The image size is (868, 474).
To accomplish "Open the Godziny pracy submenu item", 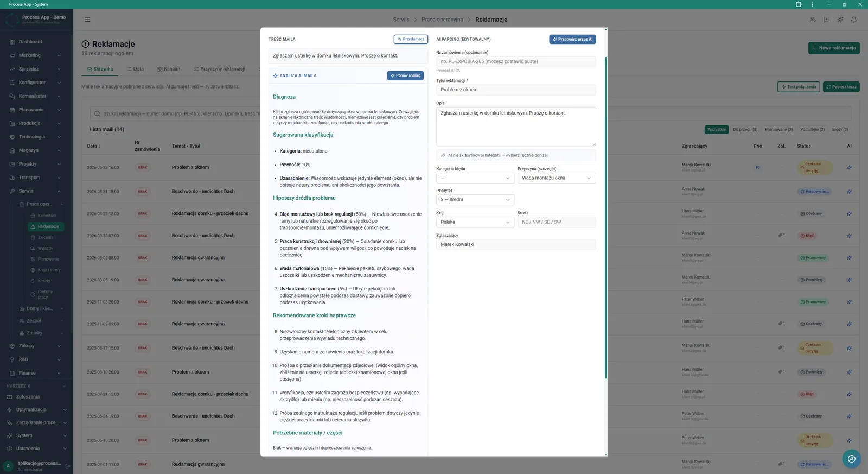I will coord(45,294).
